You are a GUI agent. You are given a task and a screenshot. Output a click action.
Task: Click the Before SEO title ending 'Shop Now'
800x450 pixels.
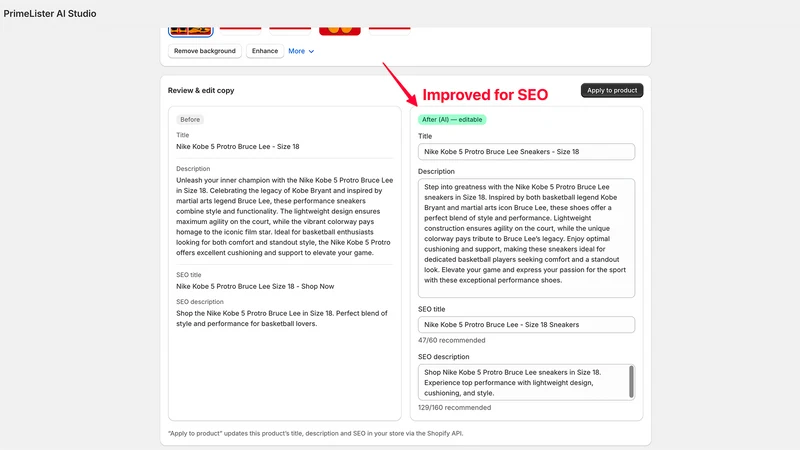point(255,286)
